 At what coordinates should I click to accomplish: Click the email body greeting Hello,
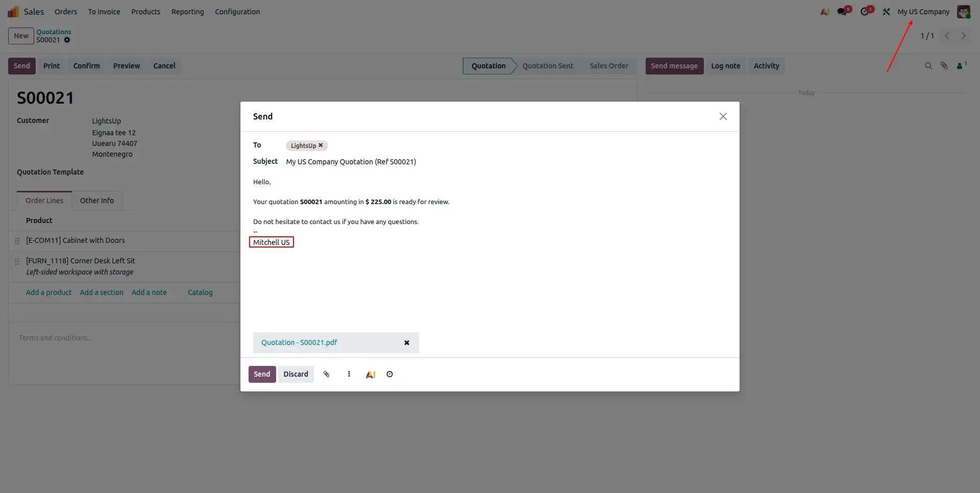[262, 182]
